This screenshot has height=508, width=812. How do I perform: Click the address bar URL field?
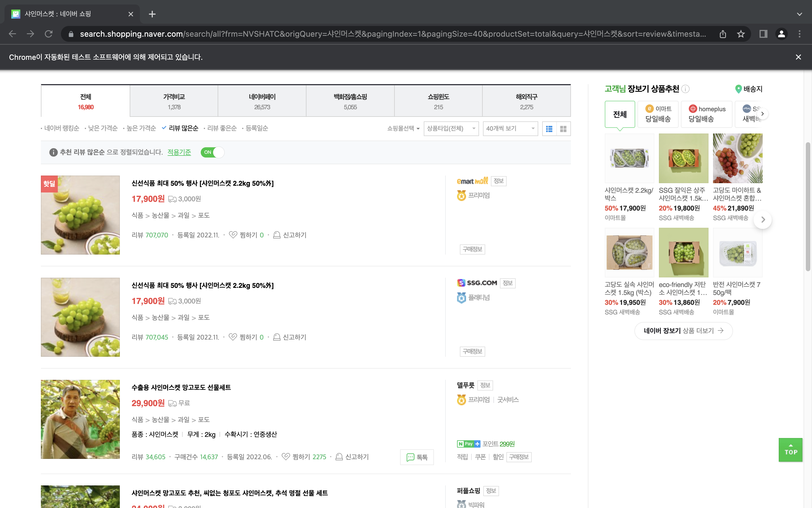tap(392, 34)
